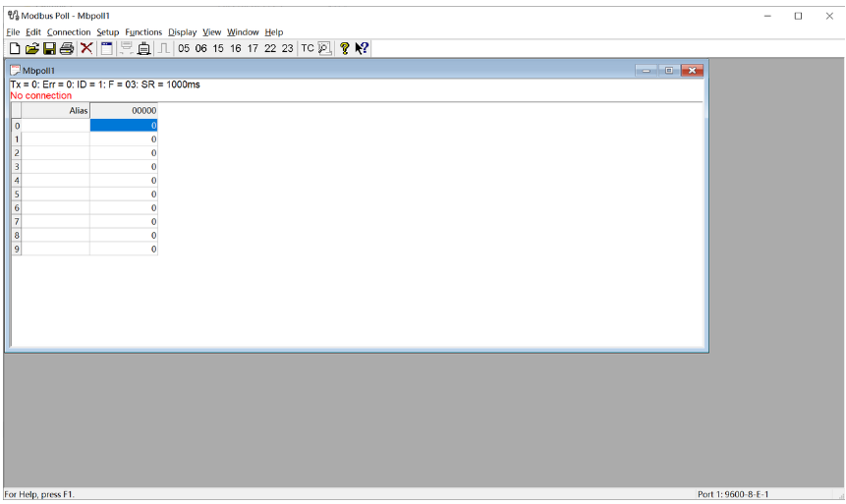The height and width of the screenshot is (504, 846).
Task: Open the Edit menu
Action: (33, 32)
